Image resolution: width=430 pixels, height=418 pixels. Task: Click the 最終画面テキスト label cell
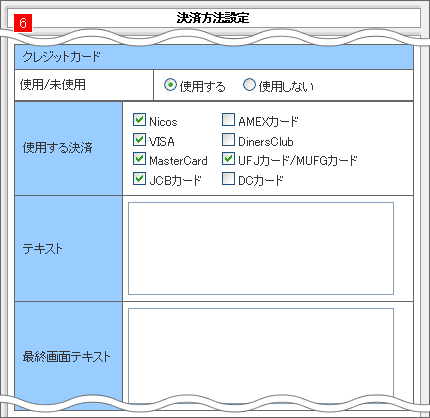pos(69,356)
